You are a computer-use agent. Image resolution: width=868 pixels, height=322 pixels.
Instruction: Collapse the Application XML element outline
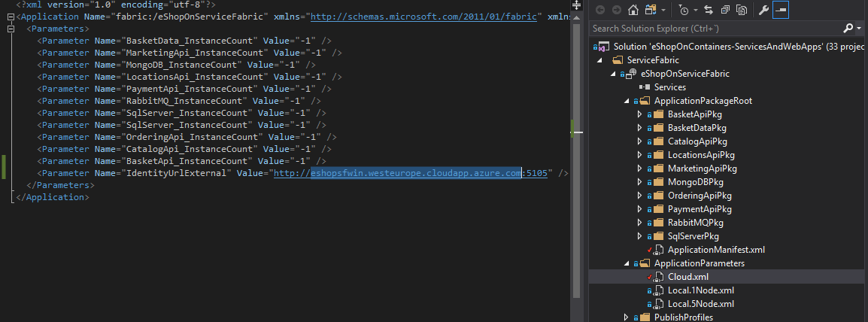[x=10, y=16]
